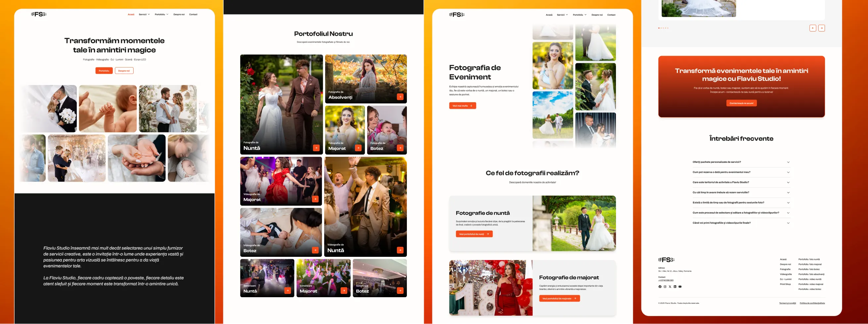The width and height of the screenshot is (868, 324).
Task: Click the arrow on the Fotografie de Nuntă card
Action: 316,148
